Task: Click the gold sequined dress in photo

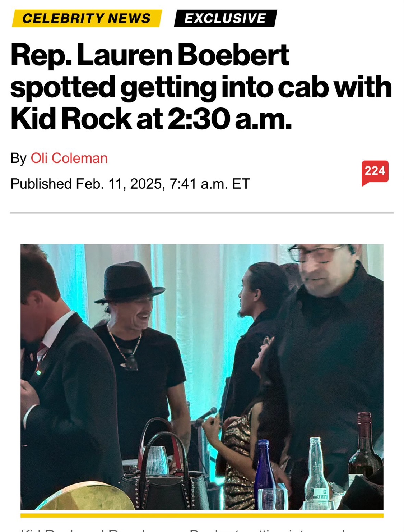Action: point(236,453)
